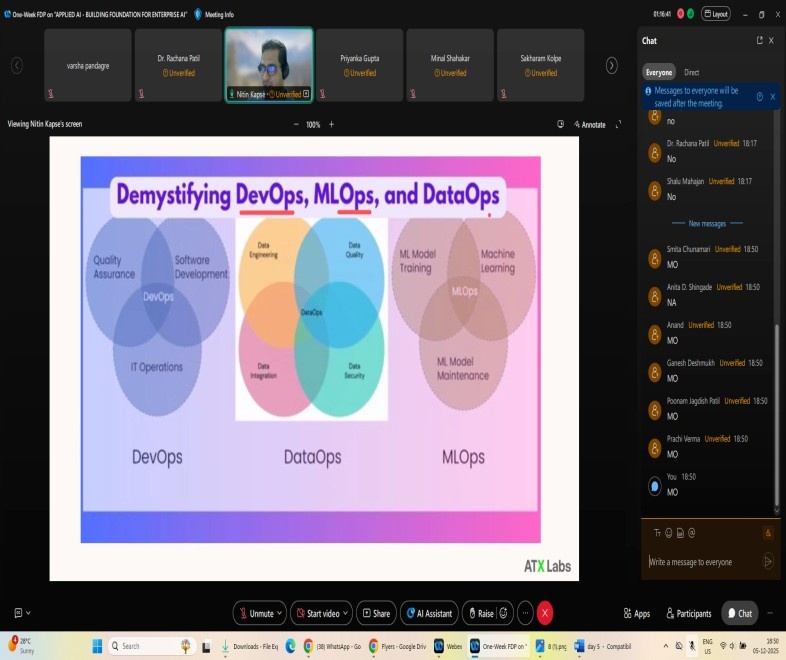Click the @ mention icon in chat

pos(691,533)
